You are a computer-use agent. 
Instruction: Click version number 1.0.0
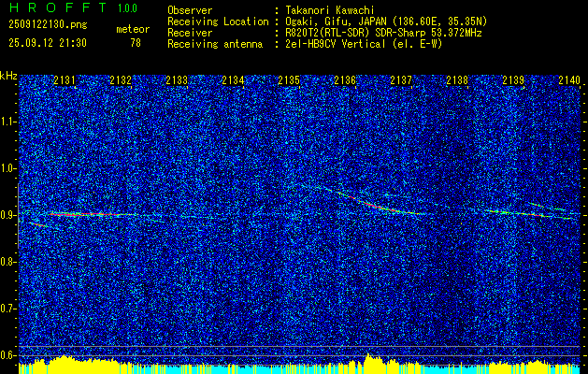click(x=127, y=8)
